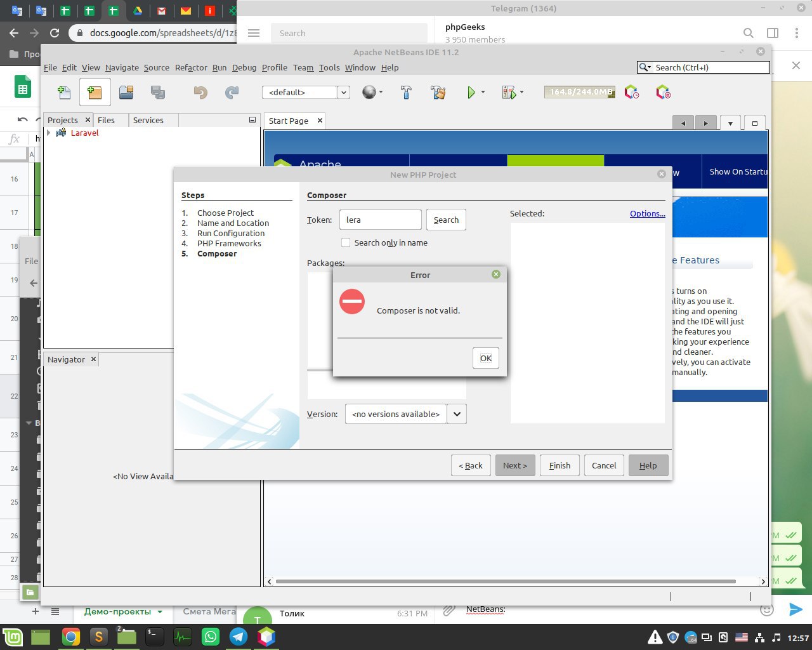Click the Telegram hamburger menu icon
Image resolution: width=812 pixels, height=650 pixels.
254,33
